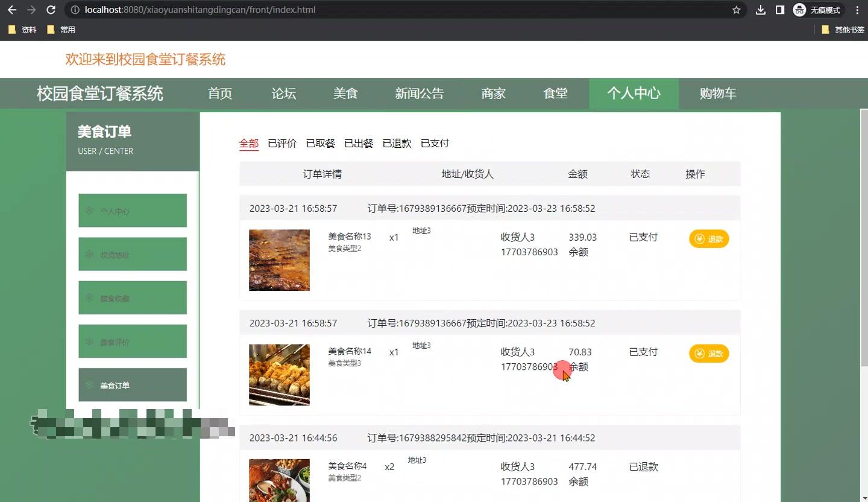Click the page vertical scrollbar

864,237
